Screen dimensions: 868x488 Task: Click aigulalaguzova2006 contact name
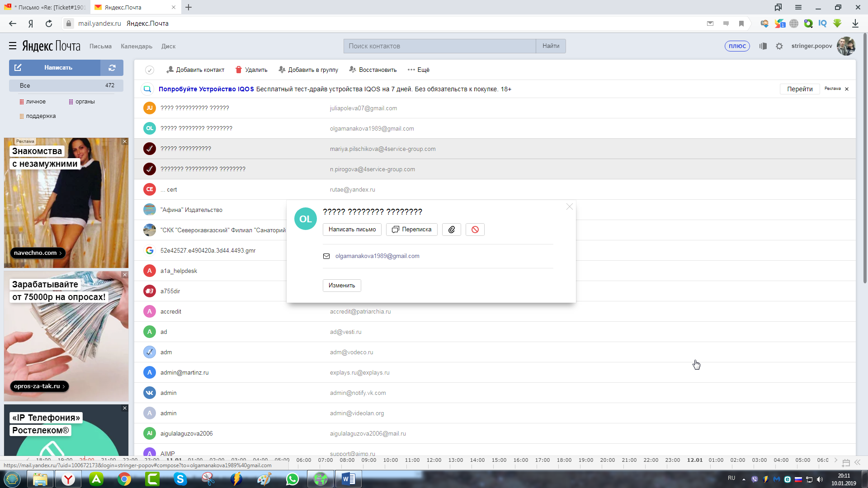[x=187, y=434]
